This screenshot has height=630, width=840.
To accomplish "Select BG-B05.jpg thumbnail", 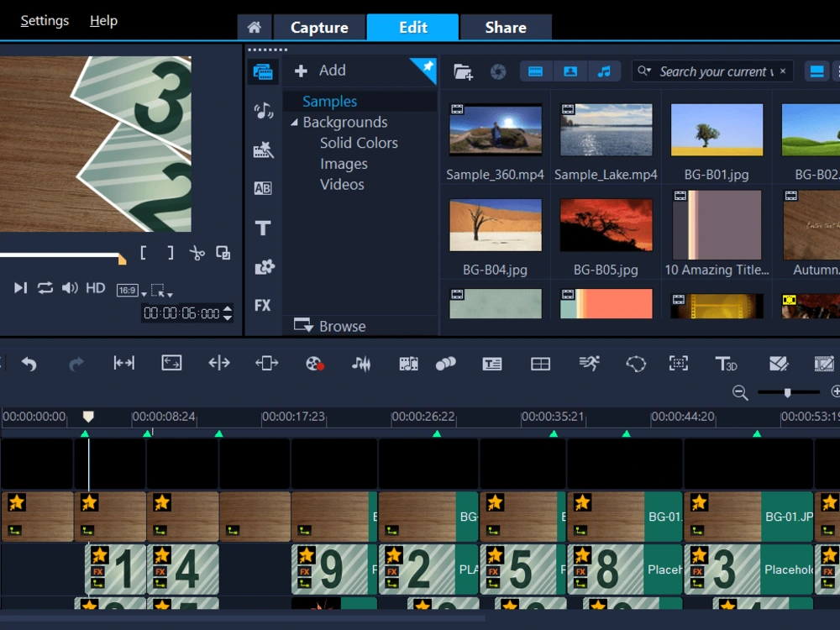I will (606, 225).
